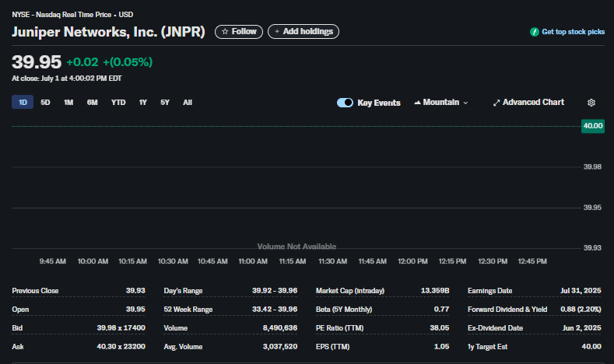Image resolution: width=614 pixels, height=364 pixels.
Task: Click the 9:45 AM time axis label
Action: 52,261
